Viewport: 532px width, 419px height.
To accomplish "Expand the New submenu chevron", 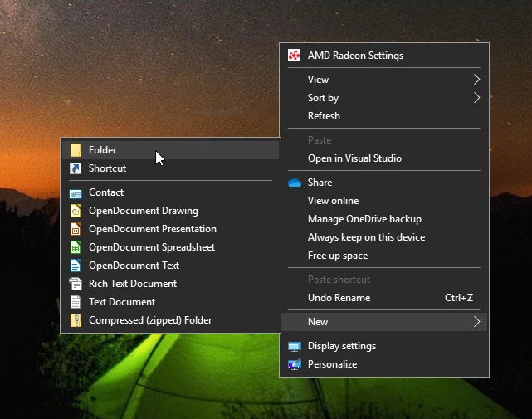I will tap(476, 322).
